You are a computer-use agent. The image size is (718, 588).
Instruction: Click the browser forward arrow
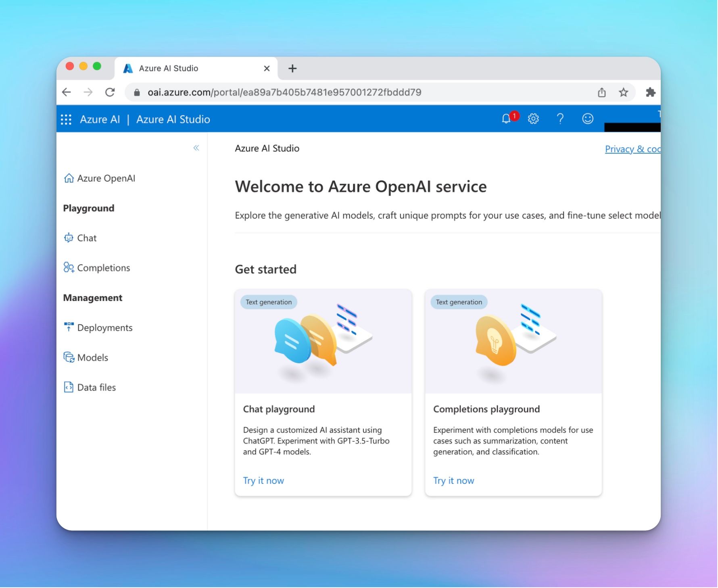coord(88,92)
